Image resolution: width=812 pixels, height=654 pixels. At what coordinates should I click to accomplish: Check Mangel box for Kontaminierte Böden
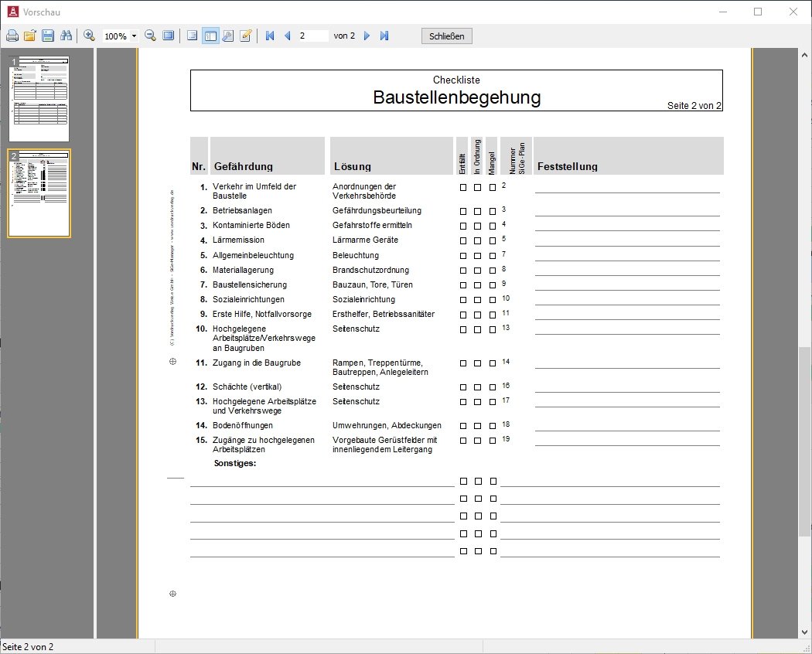click(493, 227)
